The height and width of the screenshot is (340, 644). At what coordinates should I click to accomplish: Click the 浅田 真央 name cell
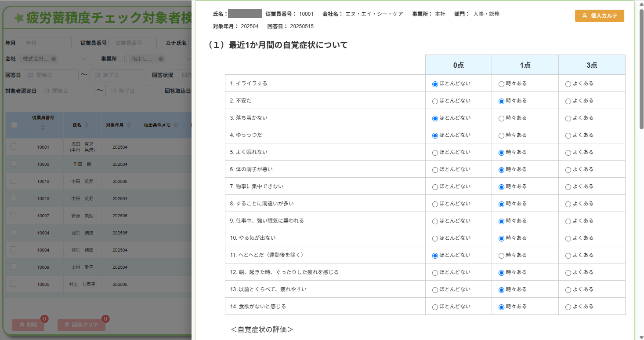click(82, 147)
